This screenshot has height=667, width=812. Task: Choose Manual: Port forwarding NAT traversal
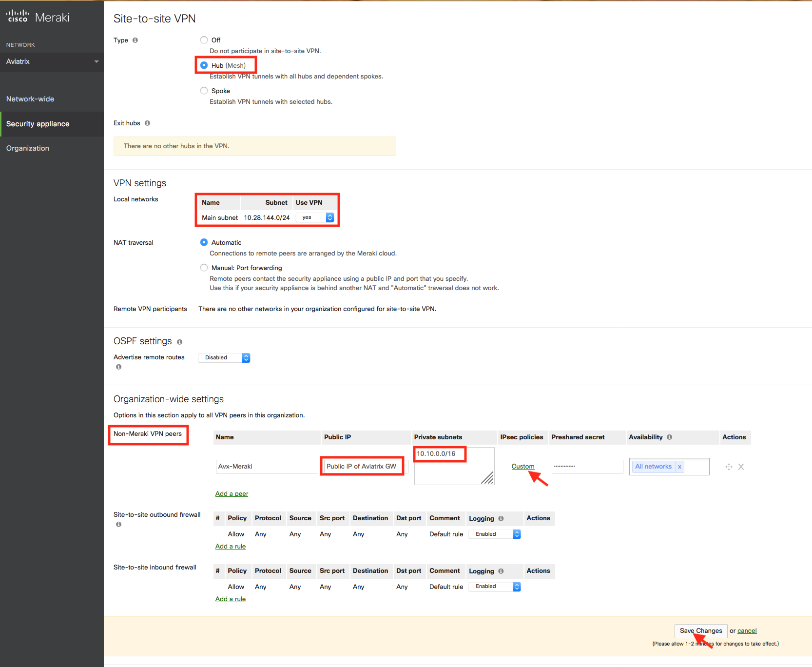[204, 268]
